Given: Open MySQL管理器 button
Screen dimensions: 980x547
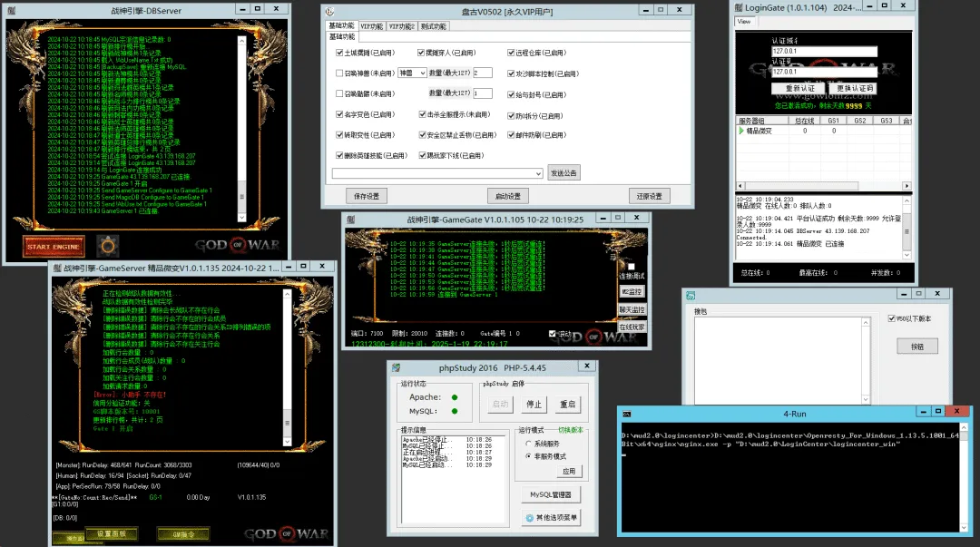Looking at the screenshot, I should point(551,494).
